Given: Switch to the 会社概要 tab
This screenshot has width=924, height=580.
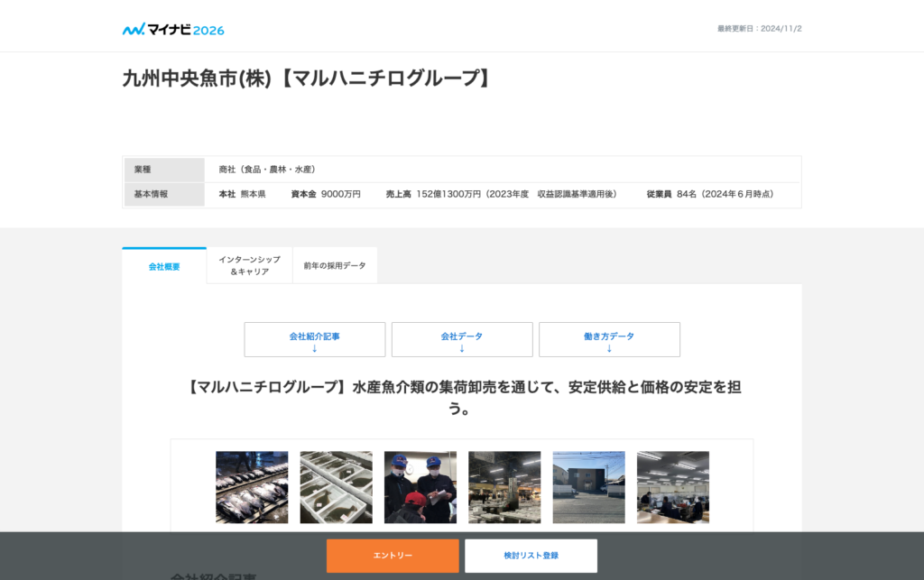Looking at the screenshot, I should pos(164,266).
